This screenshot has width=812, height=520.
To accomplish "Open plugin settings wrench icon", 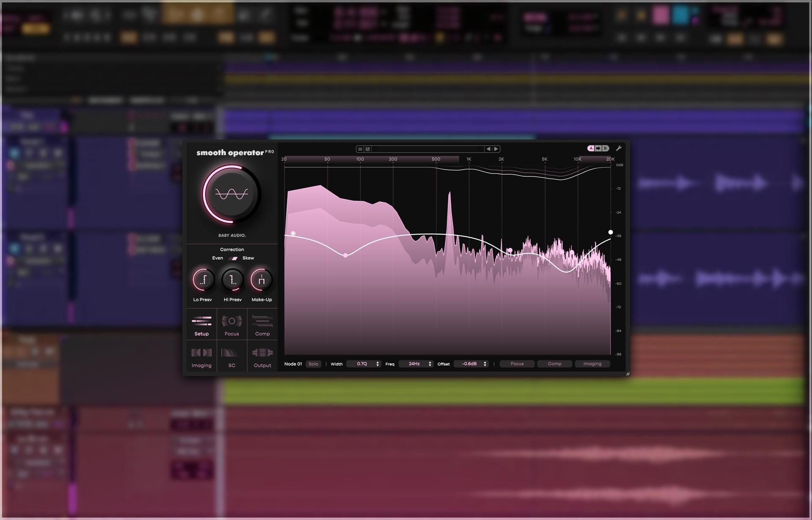I will pos(618,148).
